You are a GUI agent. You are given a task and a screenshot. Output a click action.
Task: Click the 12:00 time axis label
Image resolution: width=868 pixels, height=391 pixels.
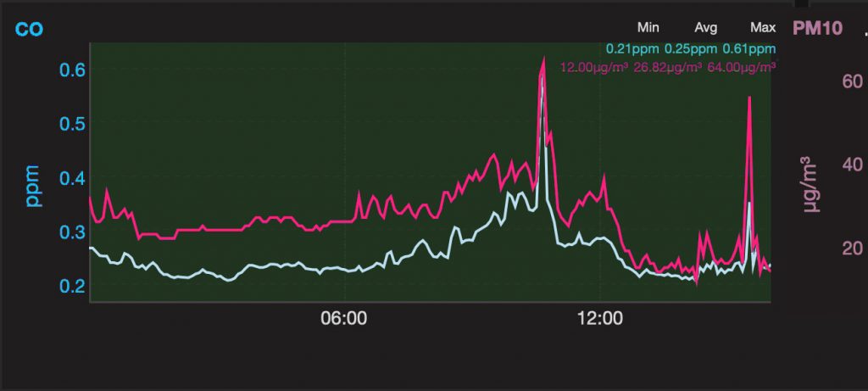point(600,320)
